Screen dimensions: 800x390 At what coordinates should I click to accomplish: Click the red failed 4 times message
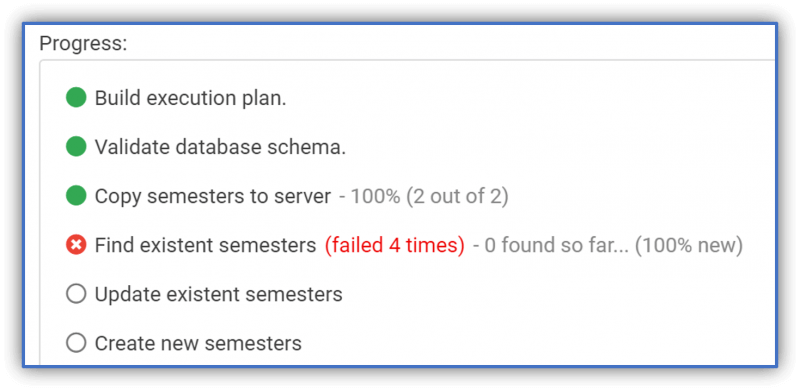(x=395, y=246)
